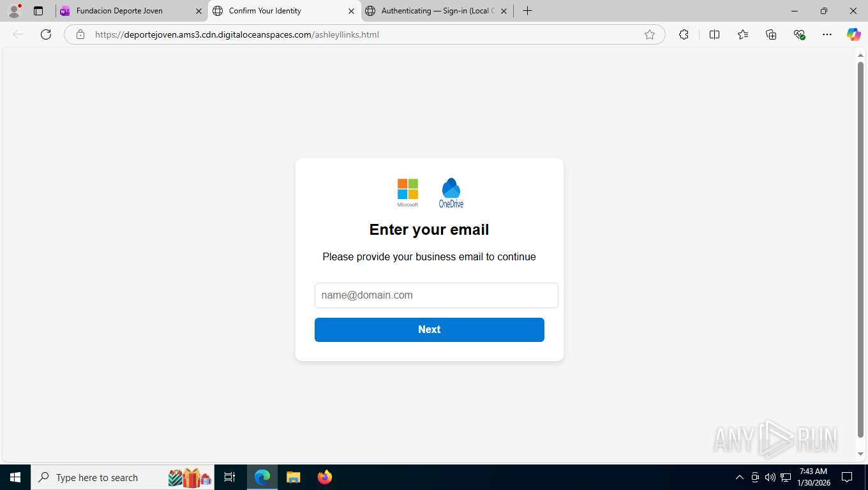Switch to Authenticating Sign-in tab
The height and width of the screenshot is (490, 868).
pyautogui.click(x=438, y=11)
